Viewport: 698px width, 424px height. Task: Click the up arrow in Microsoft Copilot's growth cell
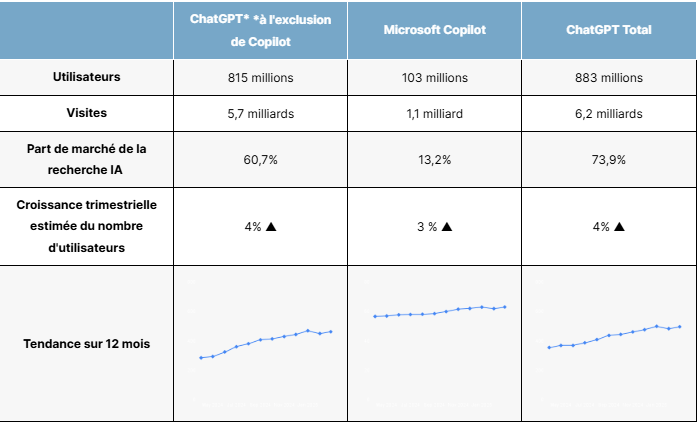[x=447, y=227]
